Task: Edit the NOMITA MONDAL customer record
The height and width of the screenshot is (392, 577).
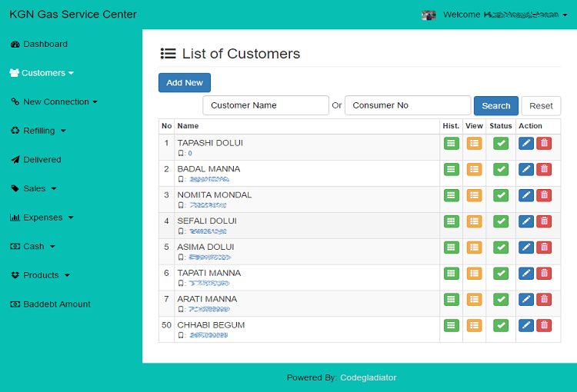Action: [526, 195]
